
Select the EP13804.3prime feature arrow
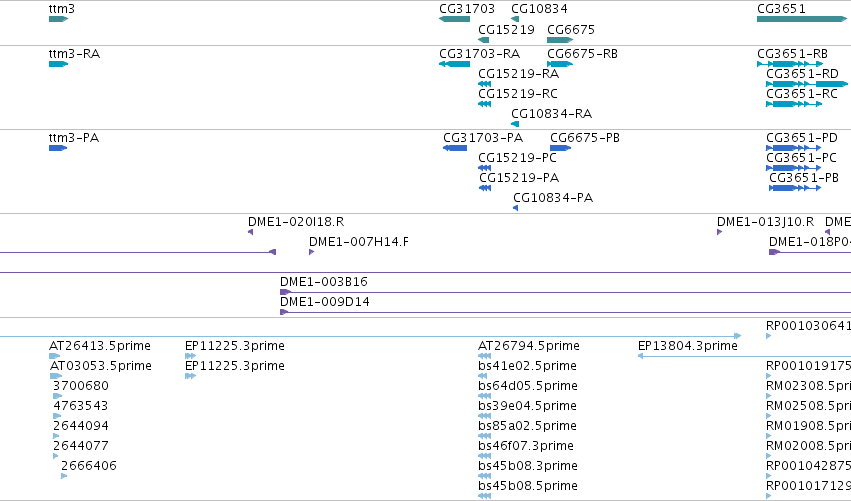click(x=744, y=356)
